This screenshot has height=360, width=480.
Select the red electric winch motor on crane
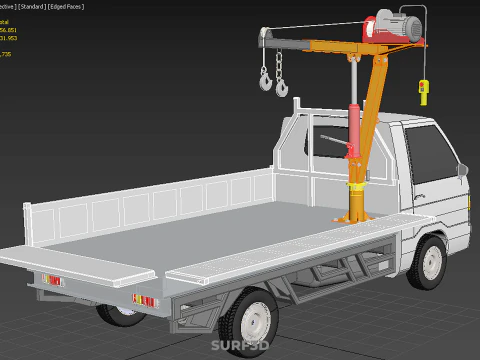[x=393, y=26]
